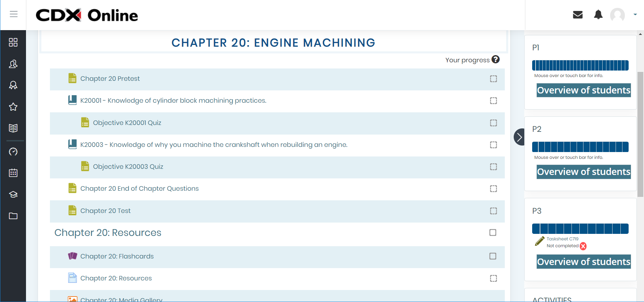The width and height of the screenshot is (644, 302).
Task: Open Objective K20001 Quiz
Action: click(x=127, y=123)
